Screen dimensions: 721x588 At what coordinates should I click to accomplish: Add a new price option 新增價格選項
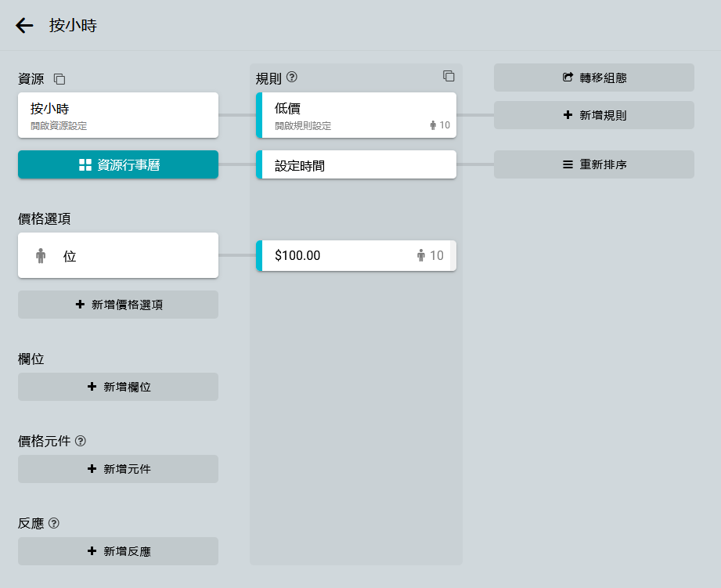point(118,305)
